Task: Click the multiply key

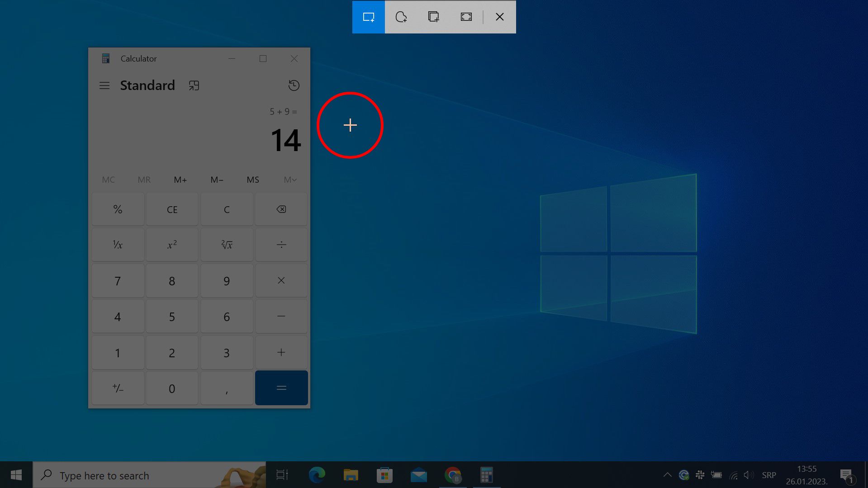Action: tap(281, 281)
